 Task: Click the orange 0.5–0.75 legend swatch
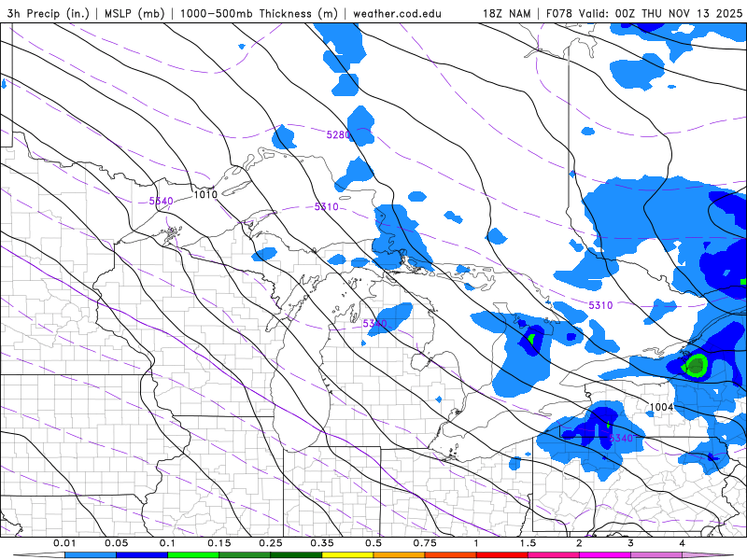pyautogui.click(x=400, y=555)
